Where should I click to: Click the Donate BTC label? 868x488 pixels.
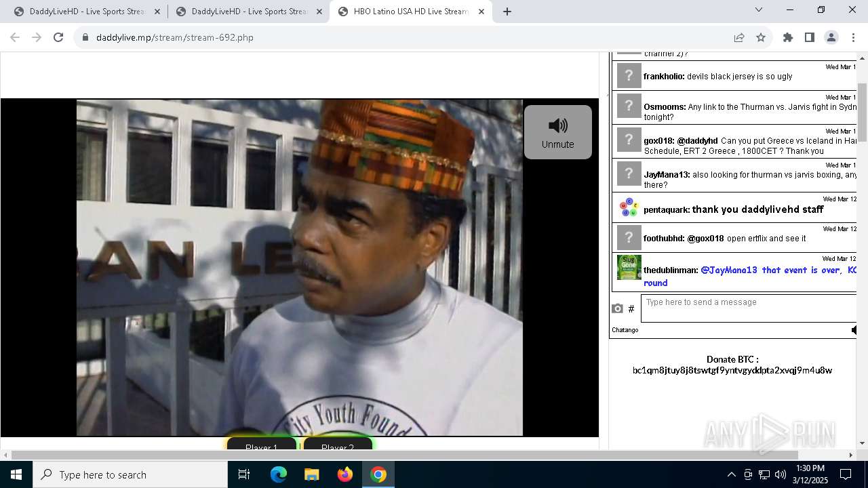click(x=732, y=359)
